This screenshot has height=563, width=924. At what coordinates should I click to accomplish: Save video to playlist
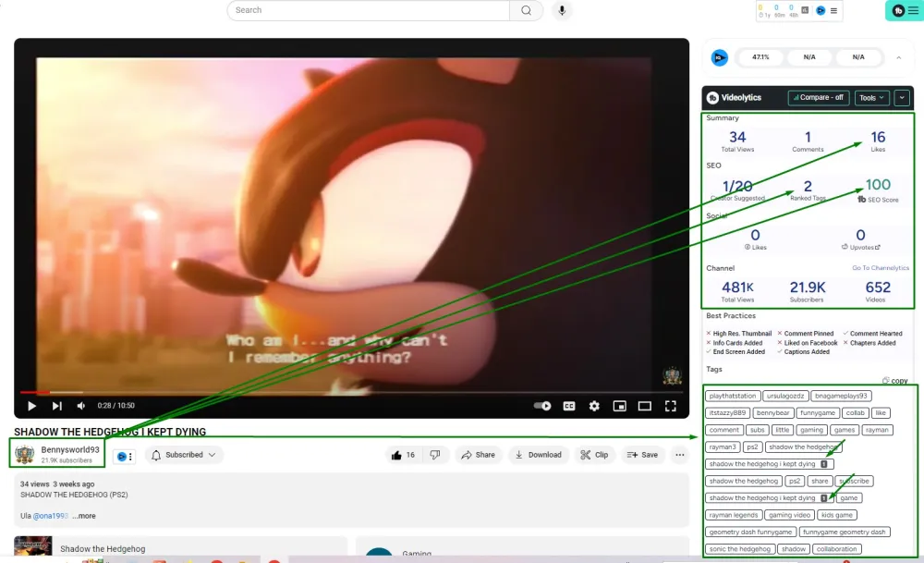pos(642,455)
